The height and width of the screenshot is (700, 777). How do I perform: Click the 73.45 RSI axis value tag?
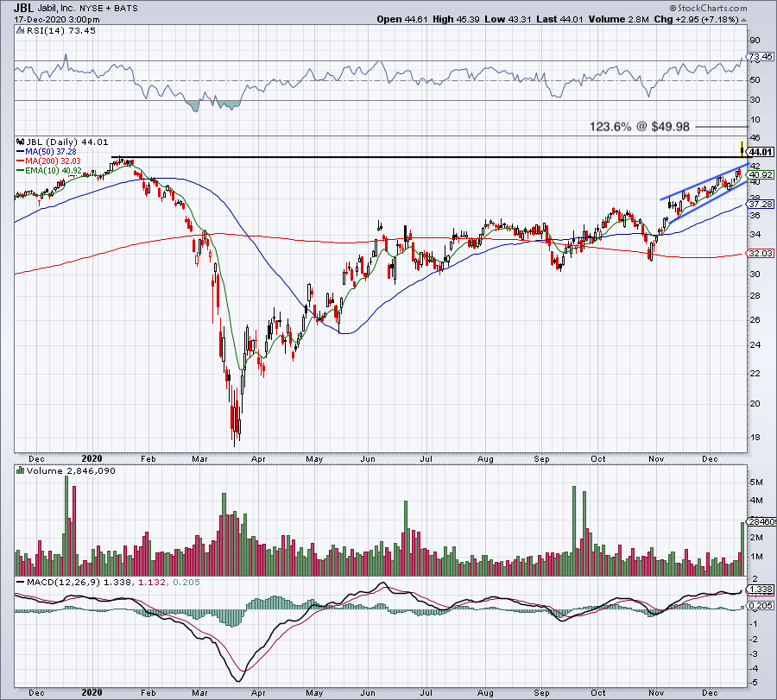pyautogui.click(x=761, y=56)
